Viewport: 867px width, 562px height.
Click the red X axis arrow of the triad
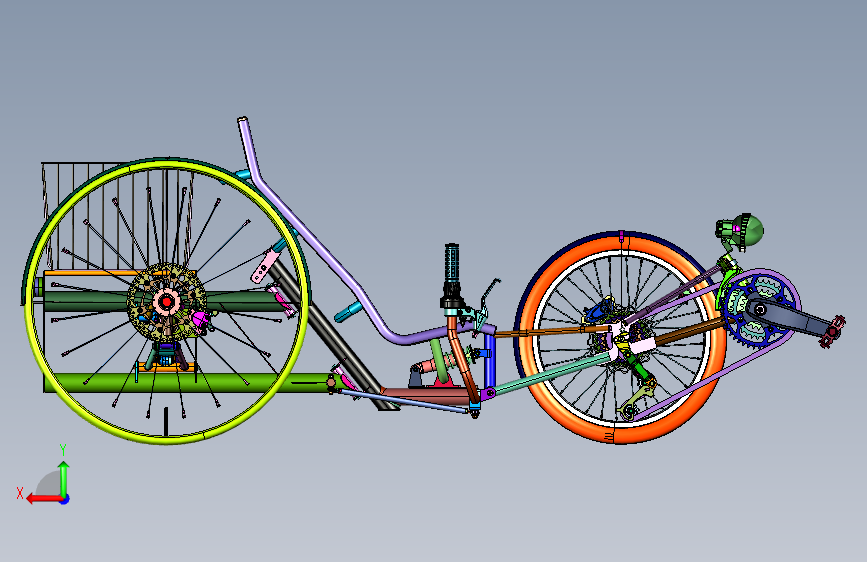(x=44, y=499)
